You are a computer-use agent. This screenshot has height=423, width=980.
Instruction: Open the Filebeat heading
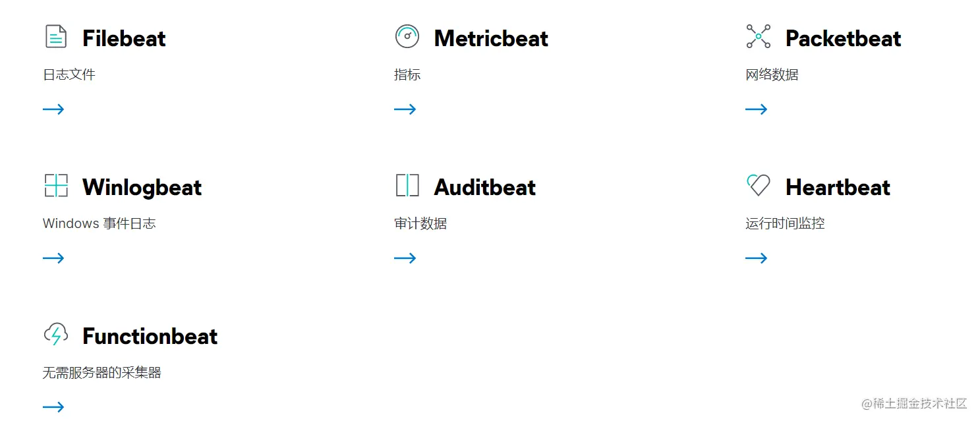click(124, 38)
